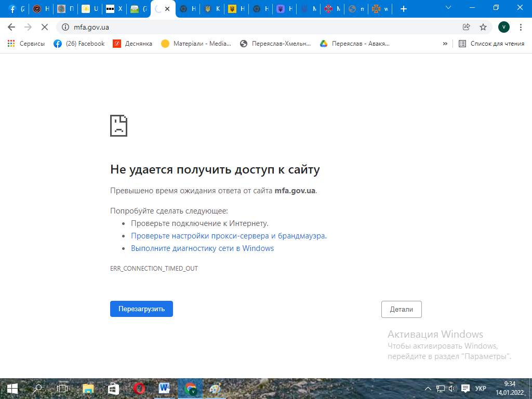
Task: Open a new tab with plus button
Action: pos(404,9)
